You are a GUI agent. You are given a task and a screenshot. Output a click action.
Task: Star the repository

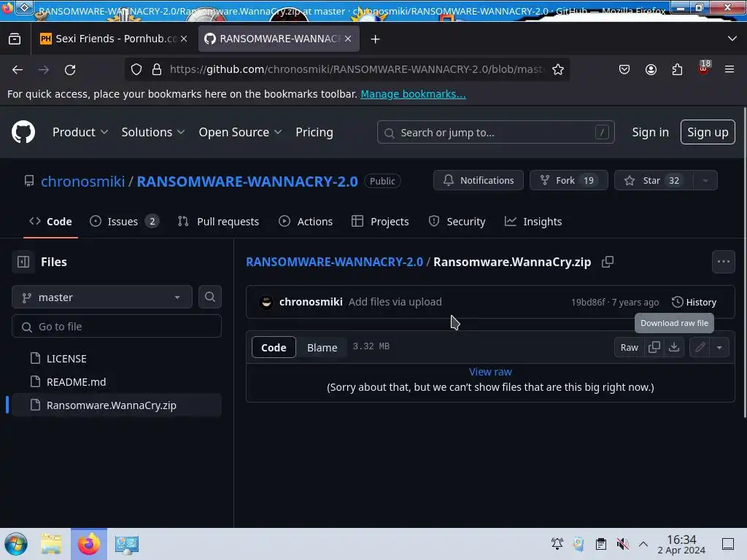[x=654, y=181]
